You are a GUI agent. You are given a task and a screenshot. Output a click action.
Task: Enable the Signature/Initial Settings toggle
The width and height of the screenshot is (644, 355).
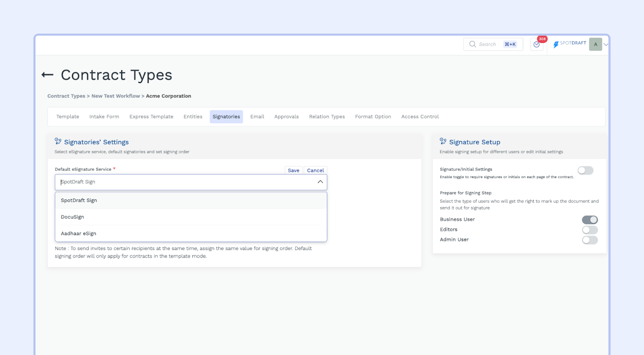click(585, 170)
